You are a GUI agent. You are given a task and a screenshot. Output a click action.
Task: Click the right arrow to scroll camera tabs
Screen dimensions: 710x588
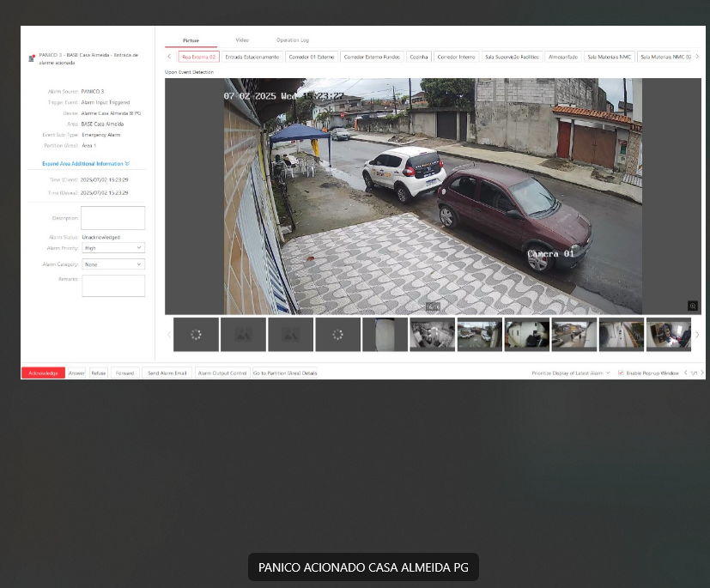pyautogui.click(x=698, y=55)
